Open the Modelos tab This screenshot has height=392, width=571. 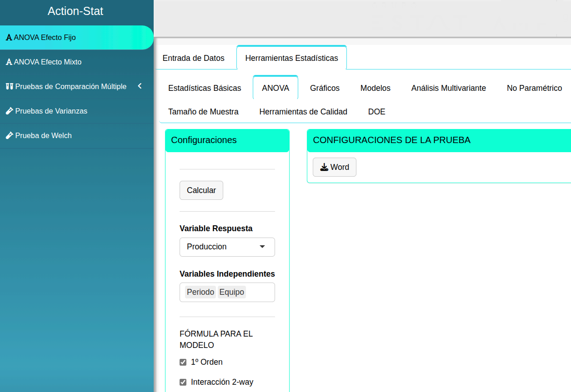click(376, 88)
